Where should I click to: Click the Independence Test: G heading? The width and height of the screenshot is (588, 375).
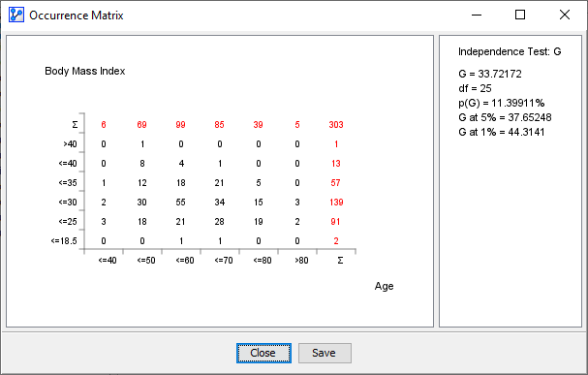click(x=510, y=51)
